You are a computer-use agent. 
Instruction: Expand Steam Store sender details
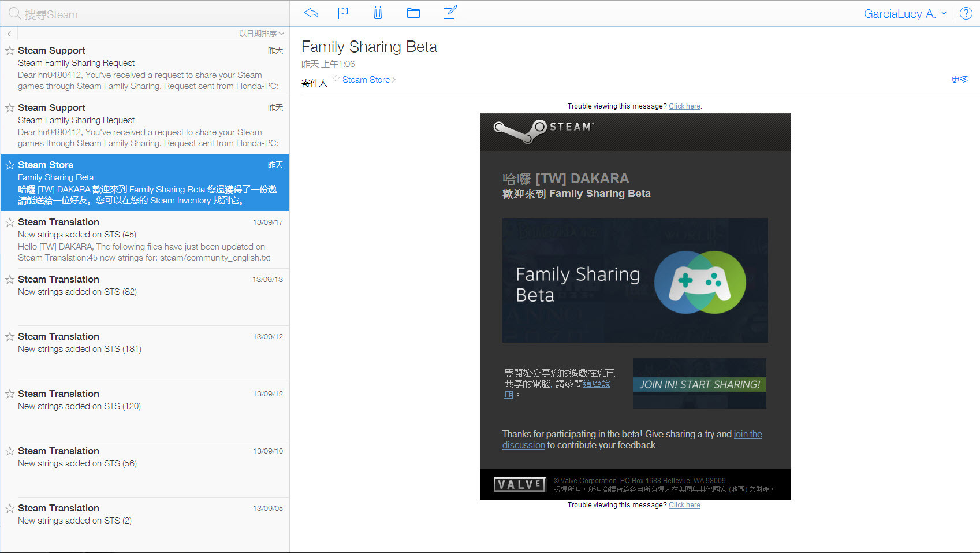[x=369, y=80]
